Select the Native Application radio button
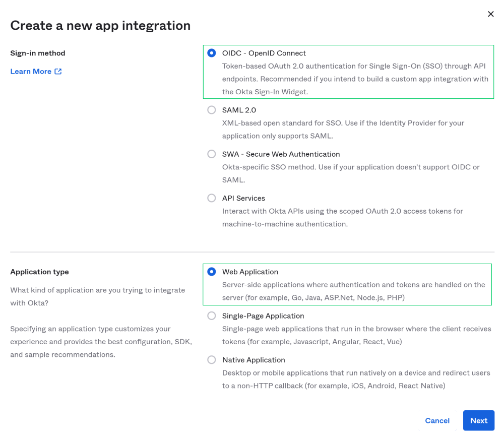Viewport: 504px width, 439px height. coord(212,360)
